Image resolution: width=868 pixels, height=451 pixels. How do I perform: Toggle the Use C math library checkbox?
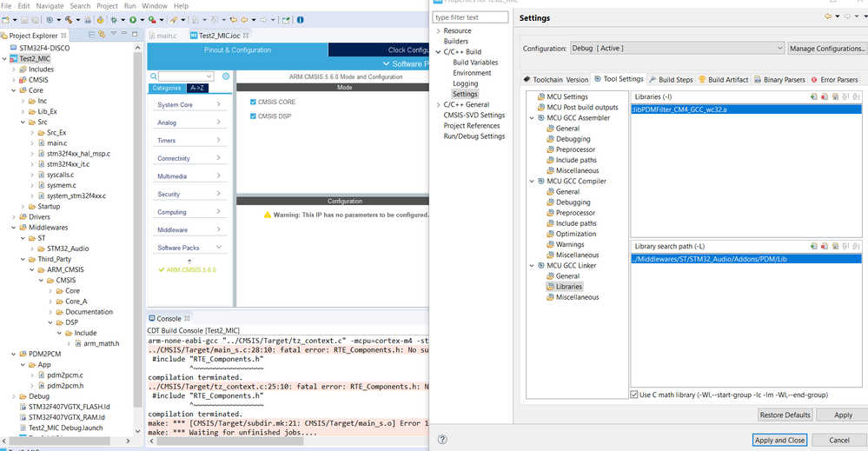[634, 395]
